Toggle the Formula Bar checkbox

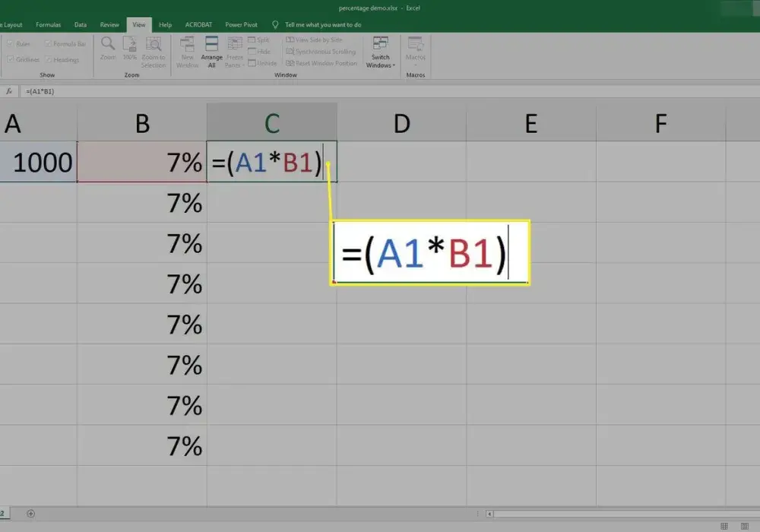coord(65,43)
